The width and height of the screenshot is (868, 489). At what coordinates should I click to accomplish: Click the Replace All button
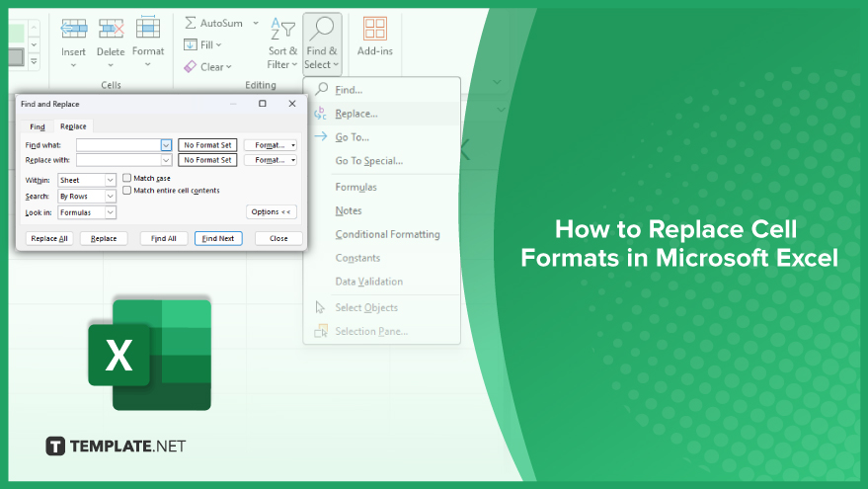pos(49,238)
